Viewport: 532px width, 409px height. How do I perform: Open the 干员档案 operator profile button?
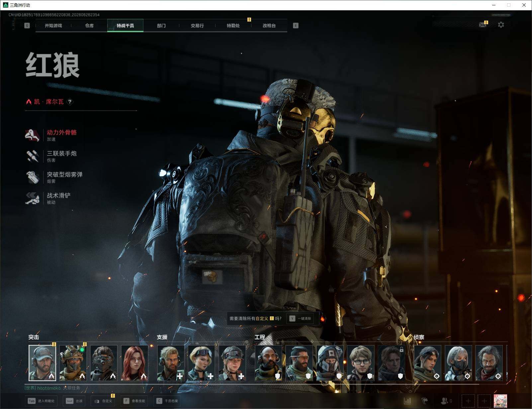(x=167, y=401)
